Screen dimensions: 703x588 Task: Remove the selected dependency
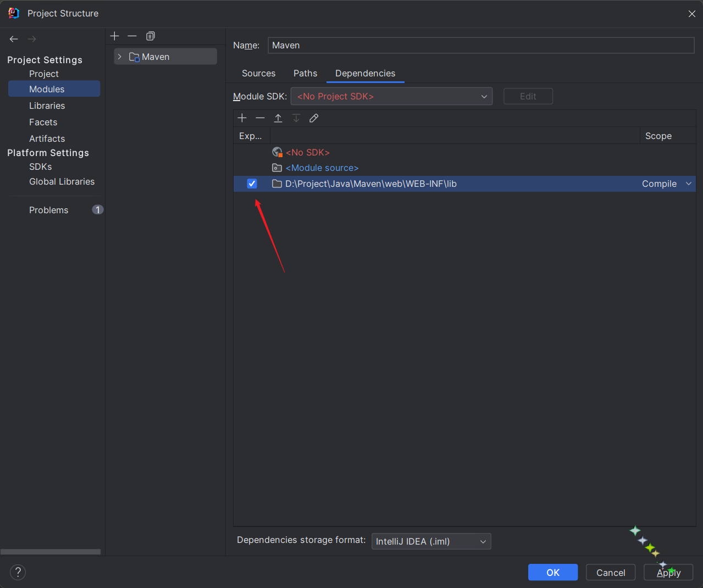pyautogui.click(x=260, y=118)
